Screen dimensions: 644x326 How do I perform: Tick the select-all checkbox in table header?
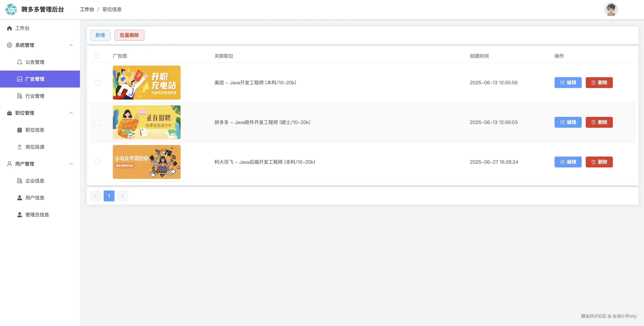pyautogui.click(x=97, y=56)
